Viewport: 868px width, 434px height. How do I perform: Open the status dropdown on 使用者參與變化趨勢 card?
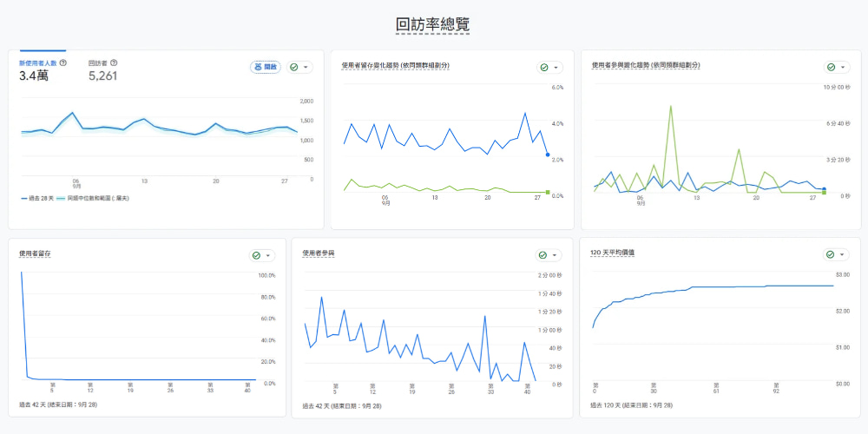tap(837, 67)
